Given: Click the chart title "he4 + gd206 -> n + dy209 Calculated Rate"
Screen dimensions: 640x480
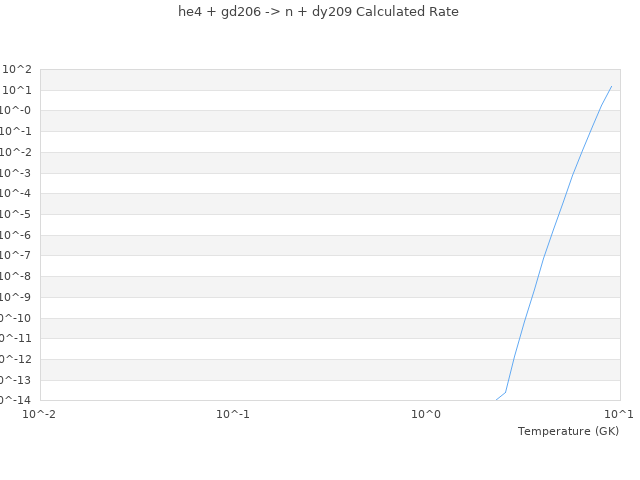Looking at the screenshot, I should (318, 12).
